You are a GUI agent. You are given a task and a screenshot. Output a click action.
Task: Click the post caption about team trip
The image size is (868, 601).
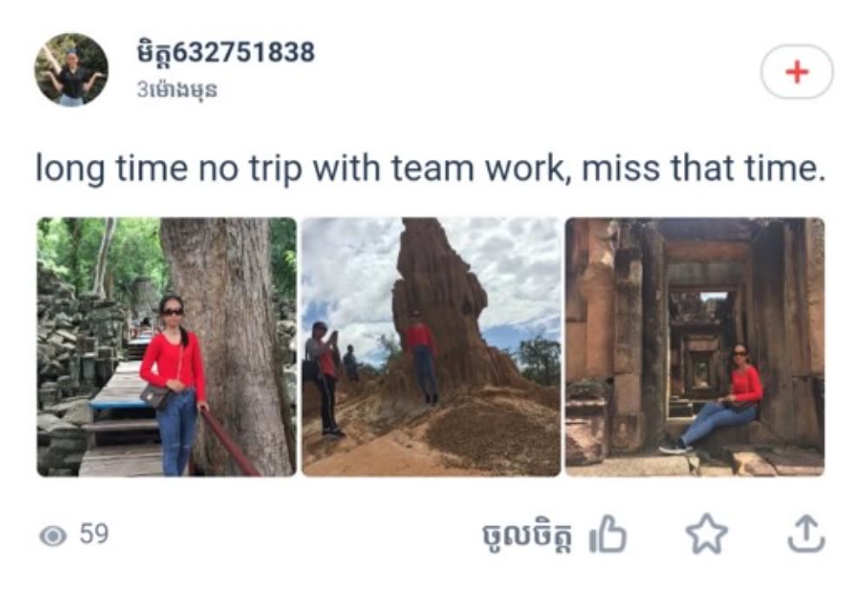pos(431,168)
